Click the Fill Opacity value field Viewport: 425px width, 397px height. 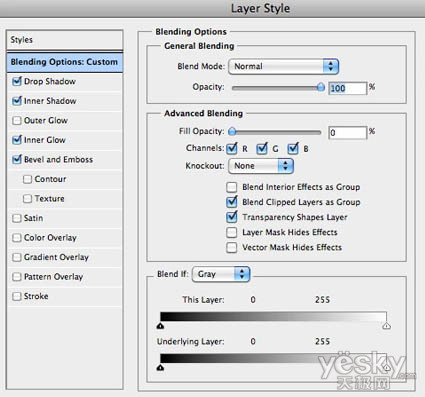point(347,133)
